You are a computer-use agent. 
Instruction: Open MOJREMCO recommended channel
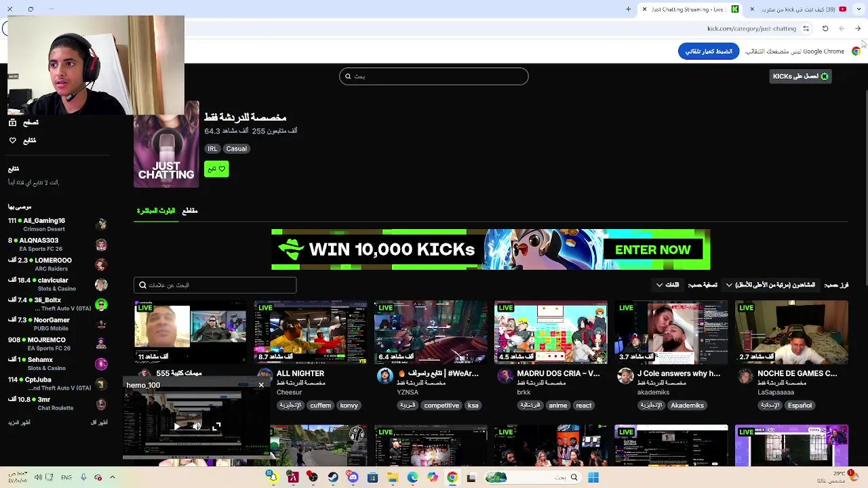[x=58, y=344]
